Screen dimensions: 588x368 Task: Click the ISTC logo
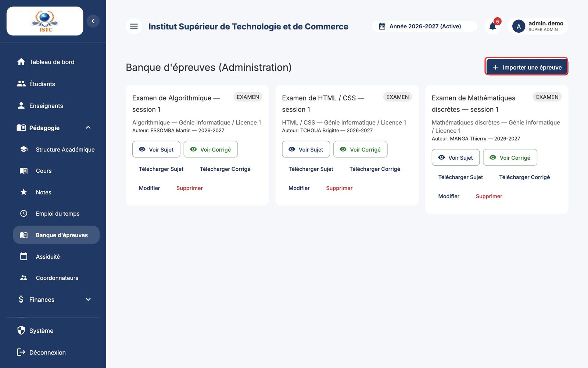click(x=45, y=21)
